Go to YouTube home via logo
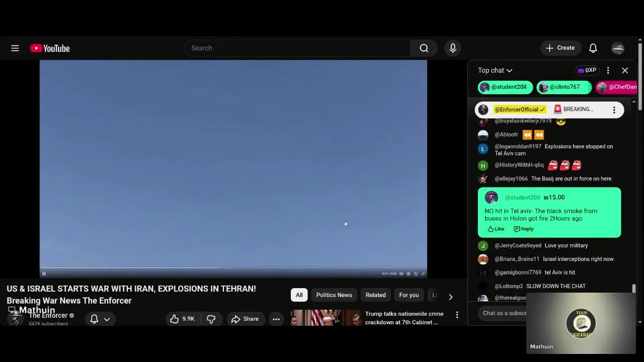The height and width of the screenshot is (362, 644). click(50, 48)
